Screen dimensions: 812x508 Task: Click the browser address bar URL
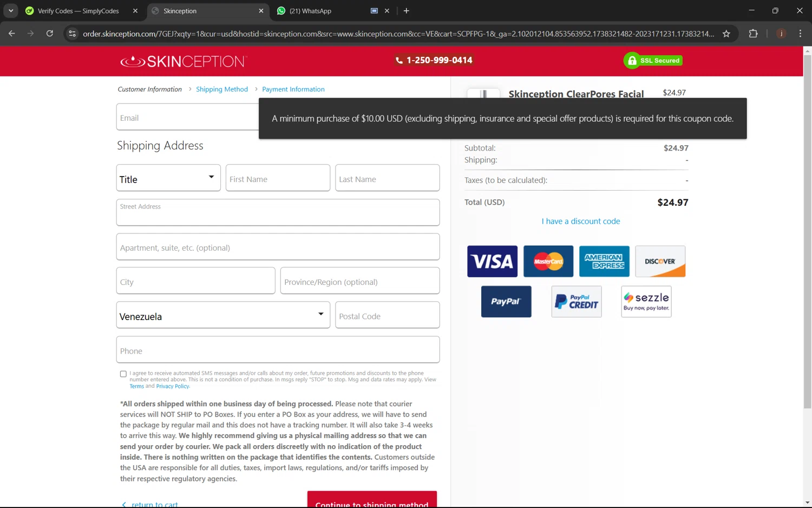[398, 34]
